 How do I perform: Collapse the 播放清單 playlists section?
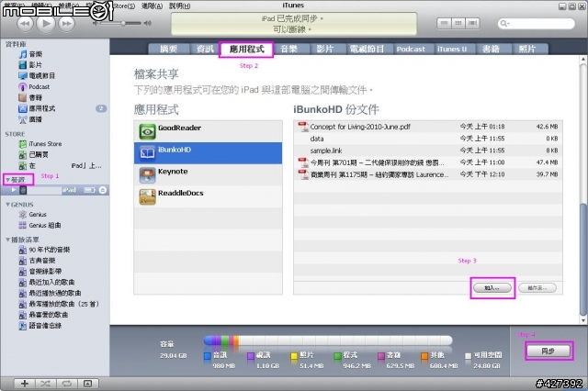(7, 240)
